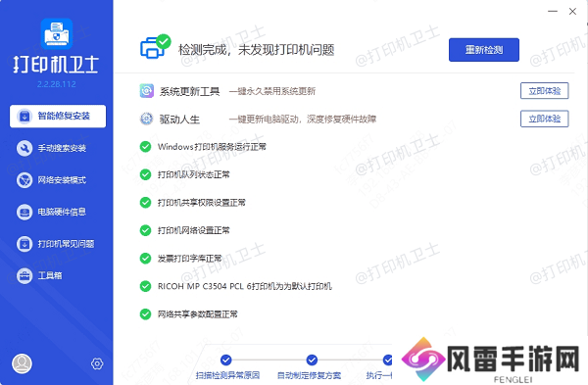Click the 一键更新电脑驱动 description text

(302, 120)
